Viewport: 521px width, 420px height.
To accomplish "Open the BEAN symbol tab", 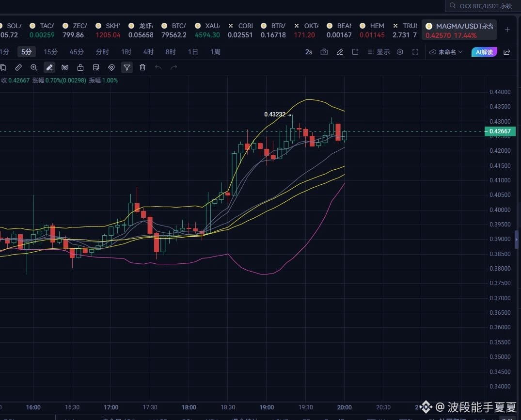I will click(339, 30).
